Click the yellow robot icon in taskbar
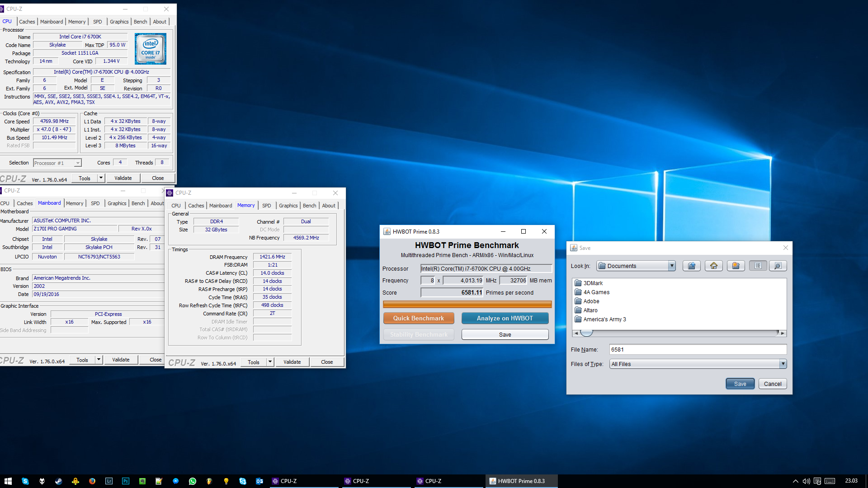The width and height of the screenshot is (868, 488). coord(75,481)
